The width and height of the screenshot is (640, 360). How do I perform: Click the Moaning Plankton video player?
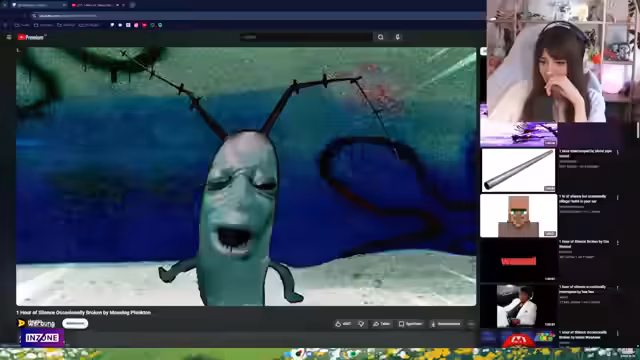coord(246,176)
